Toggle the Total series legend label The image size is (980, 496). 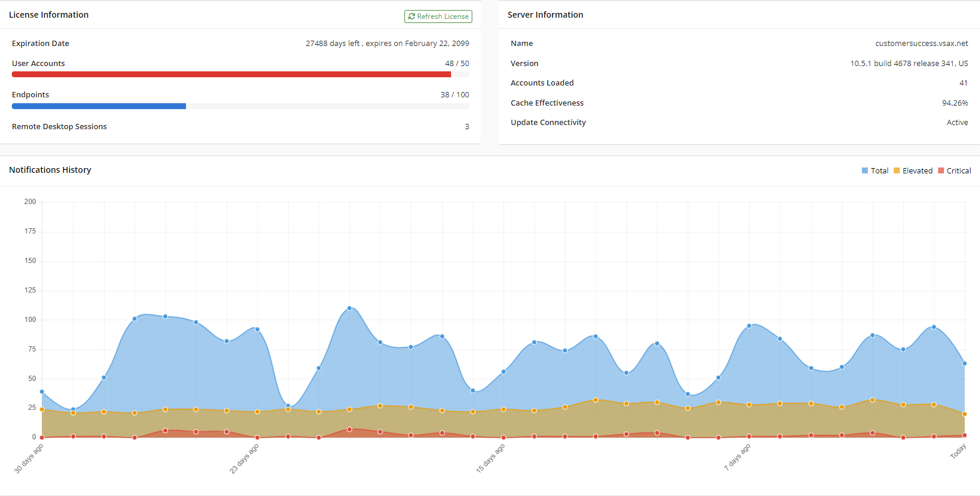click(x=879, y=171)
